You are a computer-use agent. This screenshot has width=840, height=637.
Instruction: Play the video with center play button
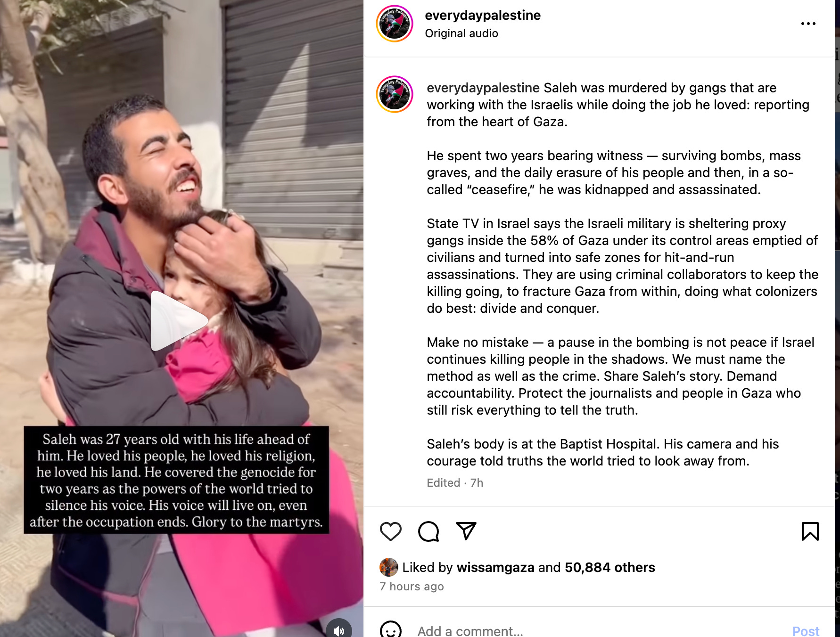[x=179, y=321]
